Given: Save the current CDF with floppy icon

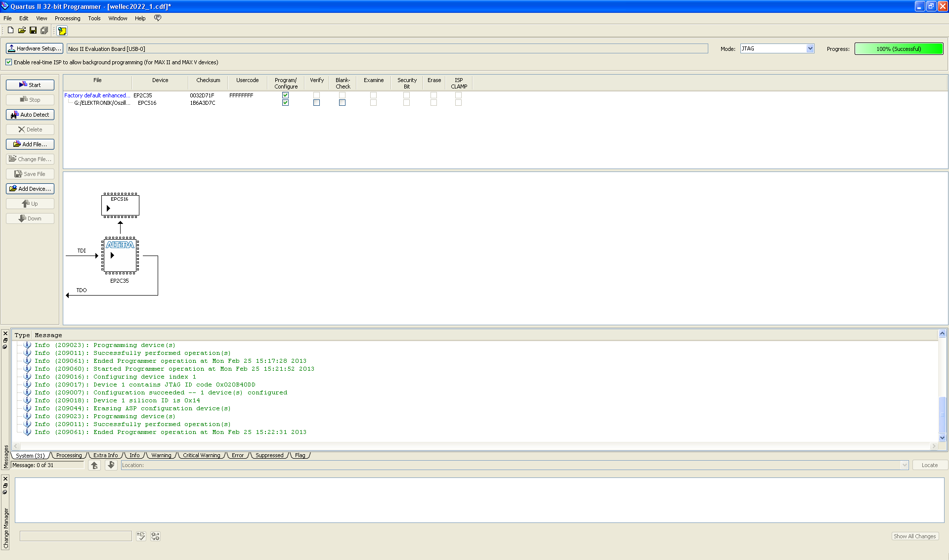Looking at the screenshot, I should click(x=33, y=30).
